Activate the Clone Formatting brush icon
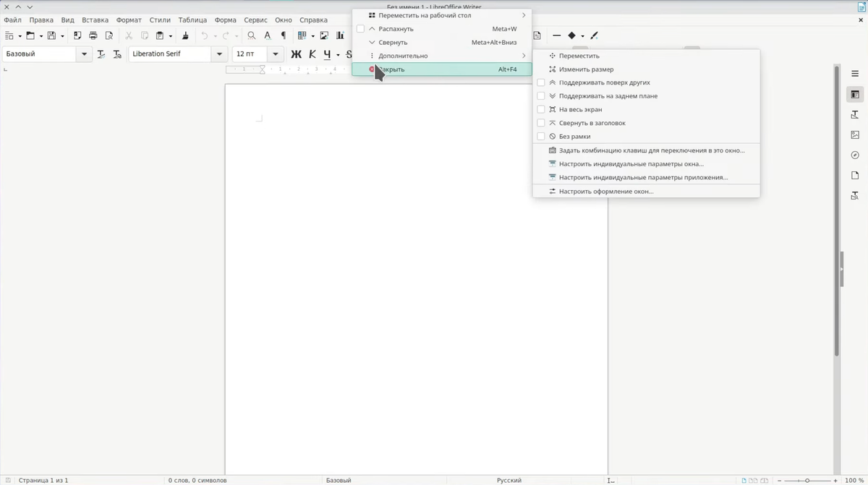This screenshot has width=868, height=485. [x=185, y=35]
